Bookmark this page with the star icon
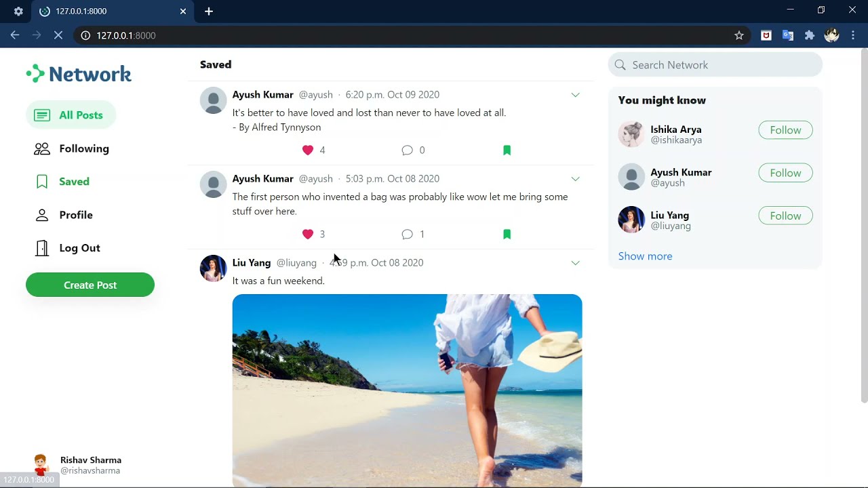 click(739, 35)
